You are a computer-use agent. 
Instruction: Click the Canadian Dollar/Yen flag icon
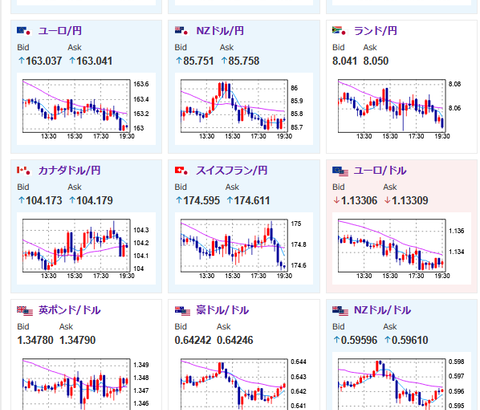pos(24,171)
